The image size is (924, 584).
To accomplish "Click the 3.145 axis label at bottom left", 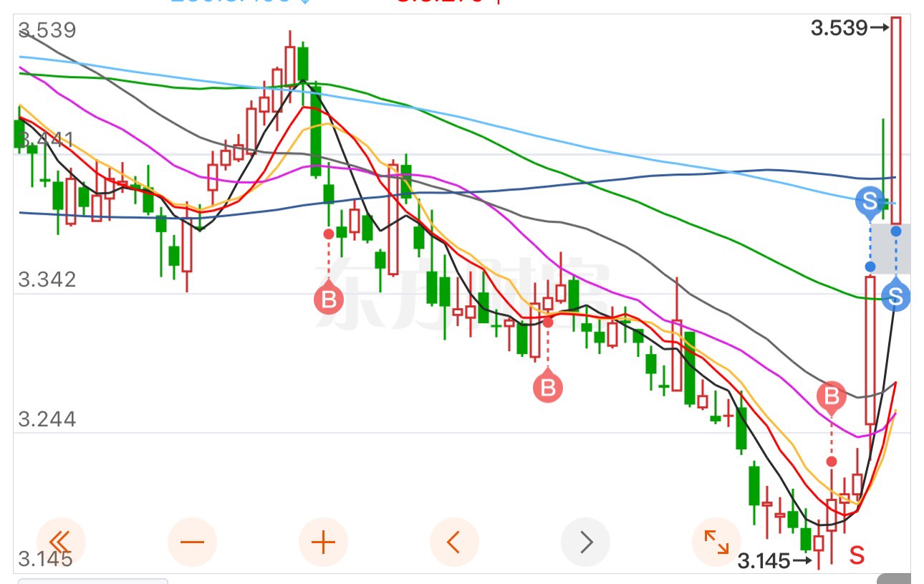I will [x=46, y=559].
